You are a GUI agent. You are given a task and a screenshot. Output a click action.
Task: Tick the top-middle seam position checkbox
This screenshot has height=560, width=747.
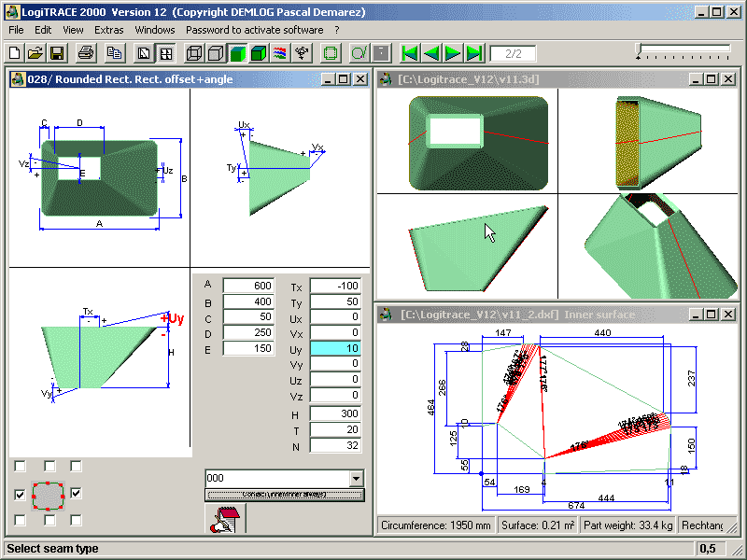click(49, 466)
